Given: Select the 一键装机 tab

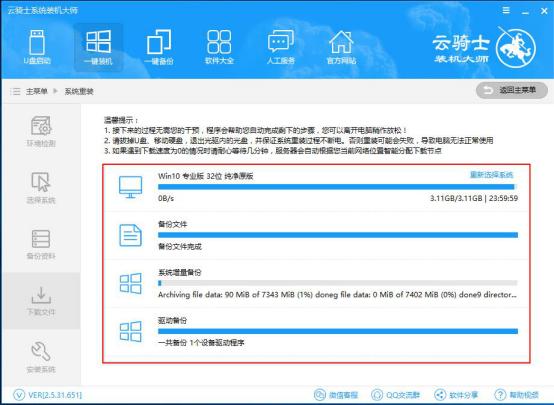Looking at the screenshot, I should pos(98,47).
